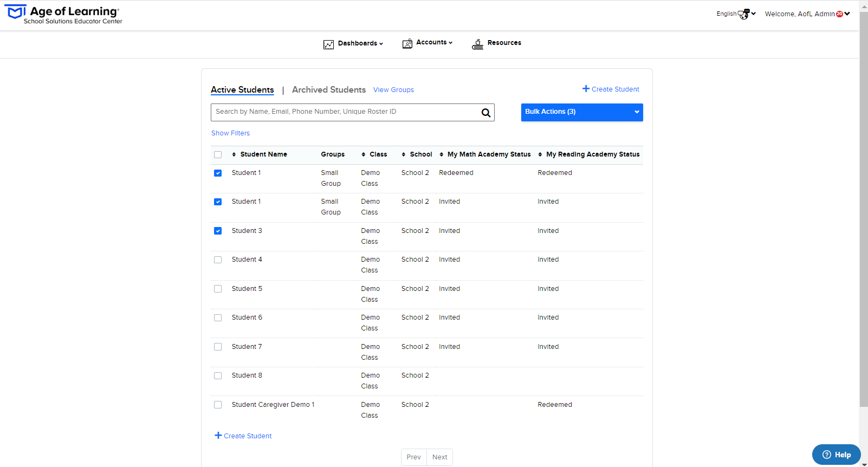Image resolution: width=868 pixels, height=467 pixels.
Task: Click the Age of Learning logo
Action: [x=64, y=15]
